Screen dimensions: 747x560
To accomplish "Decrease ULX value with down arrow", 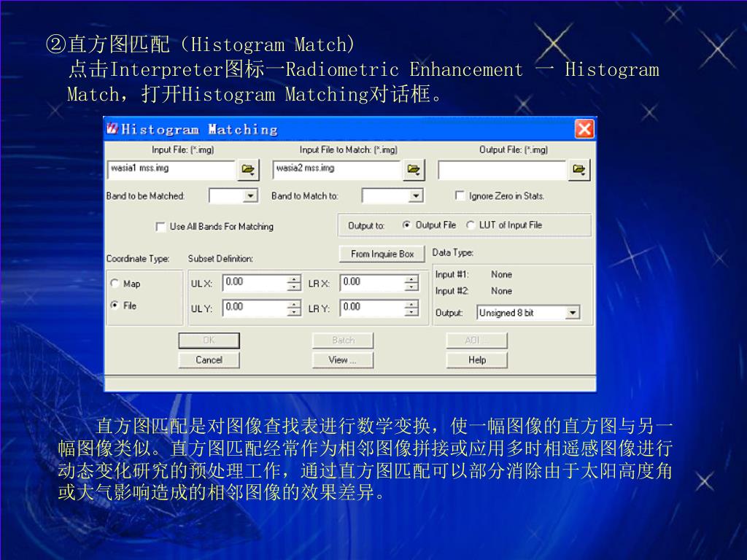I will click(x=294, y=287).
